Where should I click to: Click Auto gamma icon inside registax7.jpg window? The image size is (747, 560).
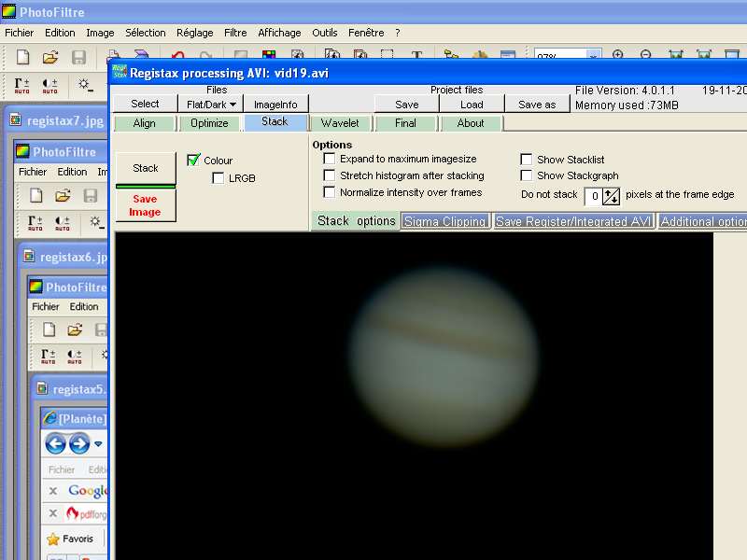click(35, 223)
